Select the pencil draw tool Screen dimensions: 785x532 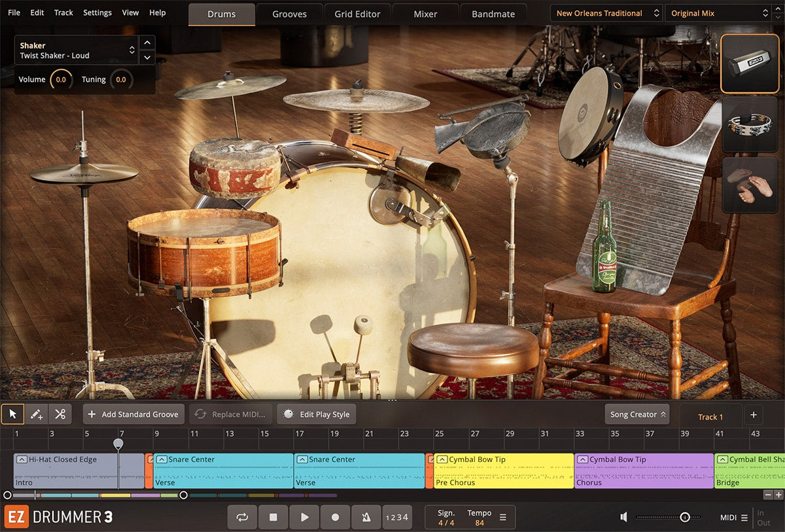pyautogui.click(x=36, y=414)
